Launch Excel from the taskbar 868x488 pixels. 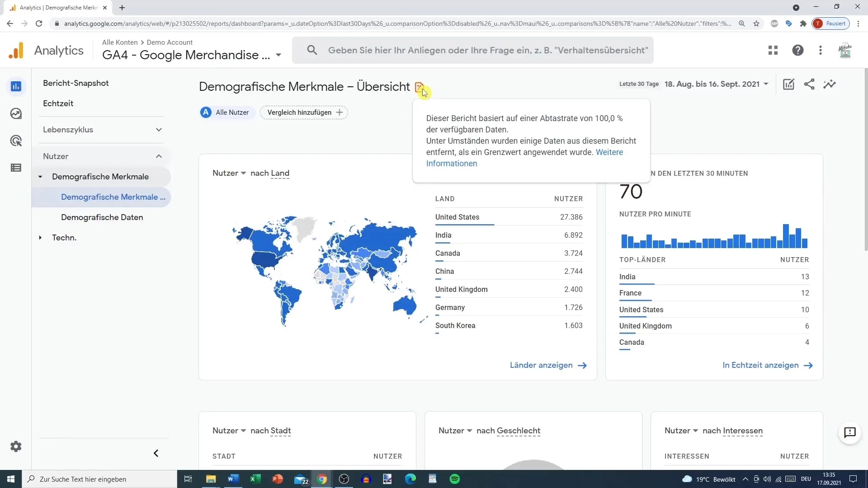pos(255,479)
